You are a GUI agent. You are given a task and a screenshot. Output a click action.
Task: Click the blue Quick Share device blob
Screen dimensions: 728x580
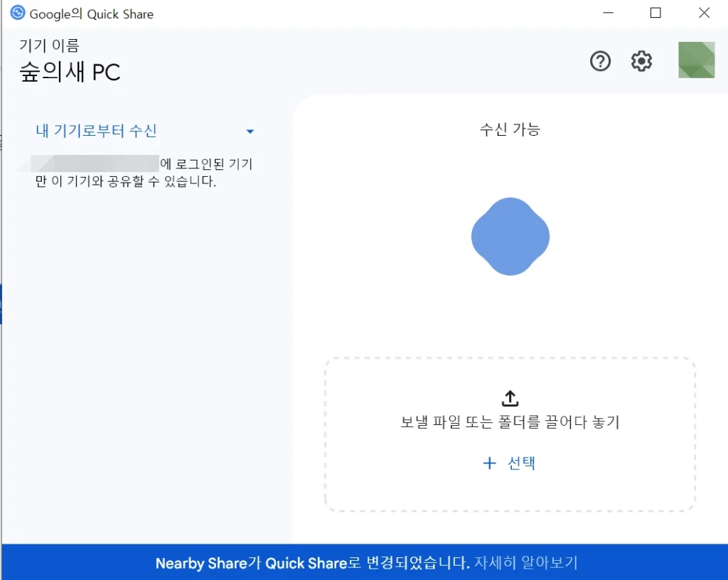point(510,237)
